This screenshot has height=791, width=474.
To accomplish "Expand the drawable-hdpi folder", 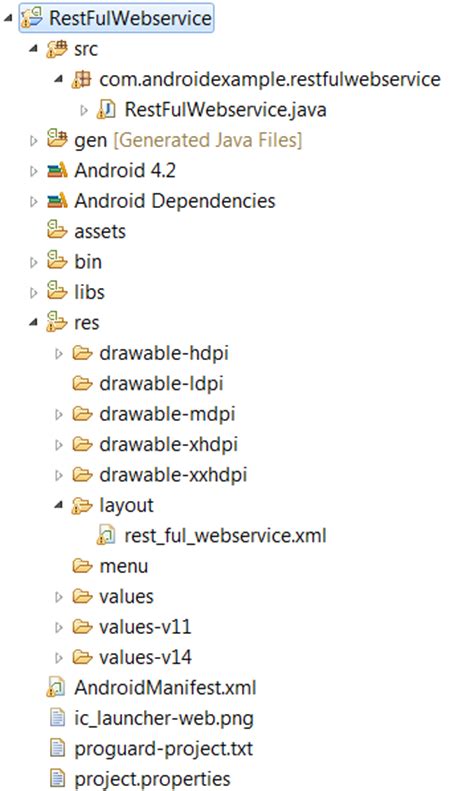I will tap(58, 353).
